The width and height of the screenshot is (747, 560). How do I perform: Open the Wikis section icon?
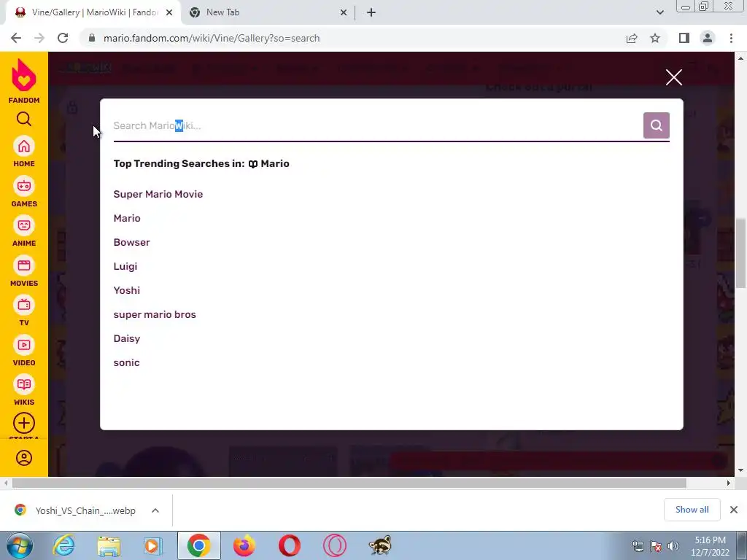coord(24,385)
